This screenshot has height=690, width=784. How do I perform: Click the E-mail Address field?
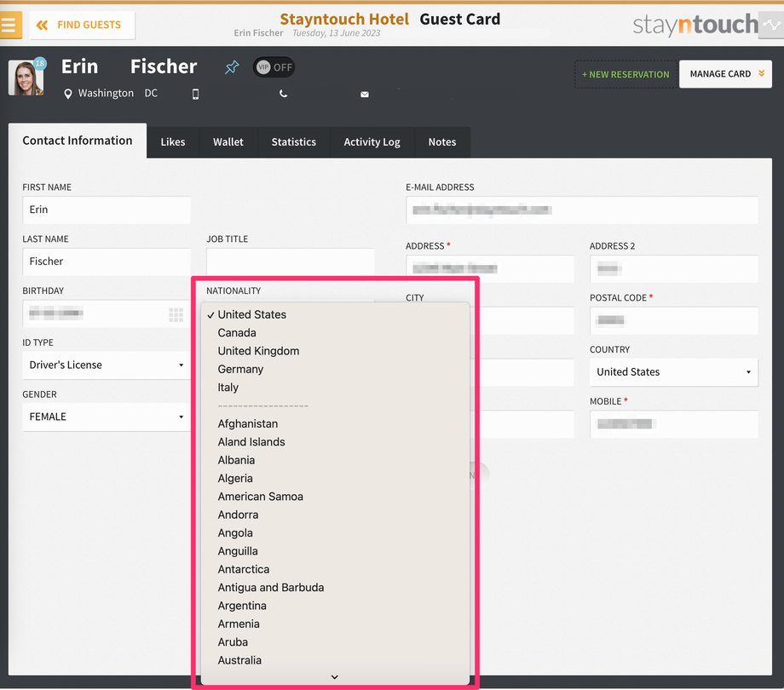pos(582,210)
